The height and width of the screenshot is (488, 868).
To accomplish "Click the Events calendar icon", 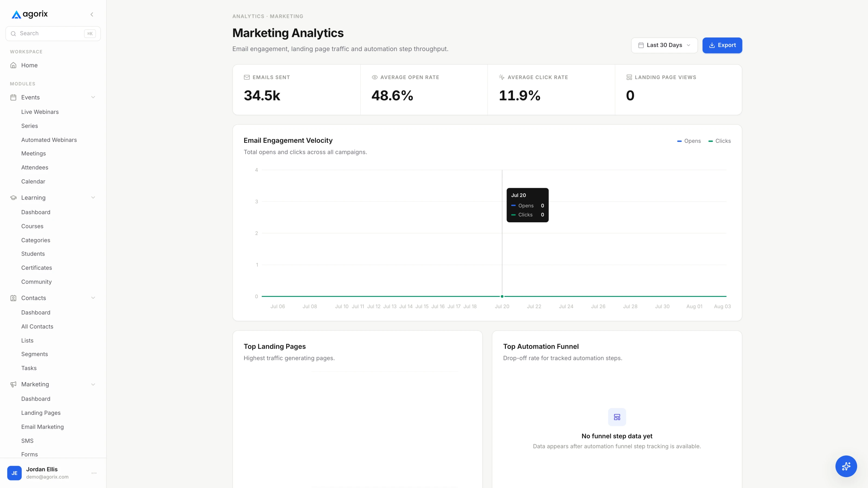I will tap(14, 97).
